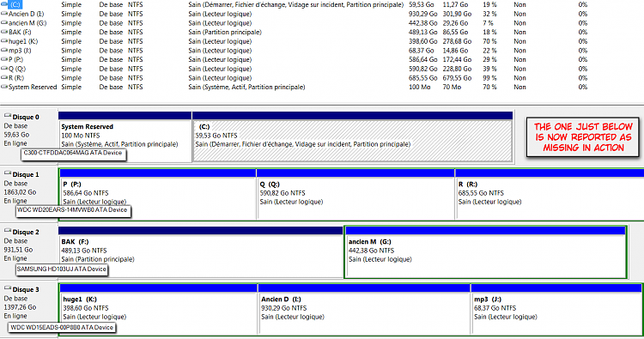Click the '931,51 Go' size under Disque 2
Viewport: 644px width, 339px height.
[x=18, y=250]
